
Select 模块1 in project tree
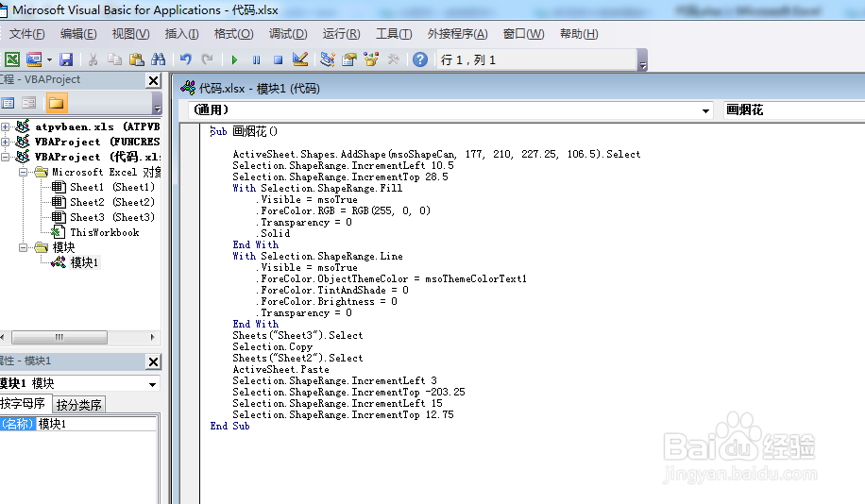[84, 262]
